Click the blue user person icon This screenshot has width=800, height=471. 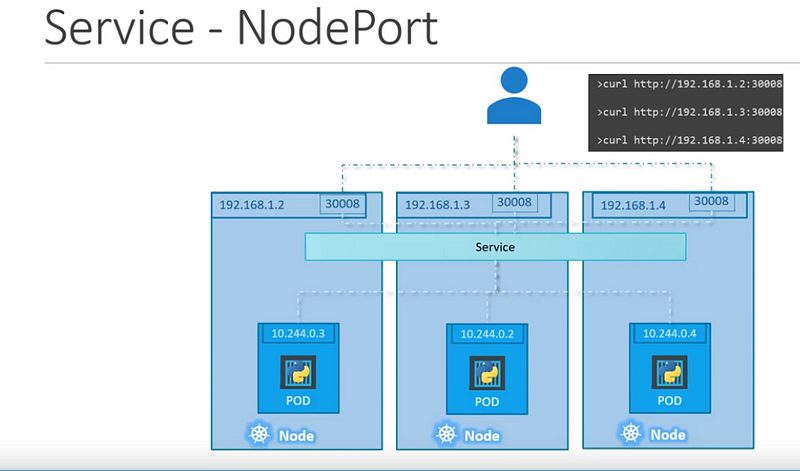click(514, 95)
